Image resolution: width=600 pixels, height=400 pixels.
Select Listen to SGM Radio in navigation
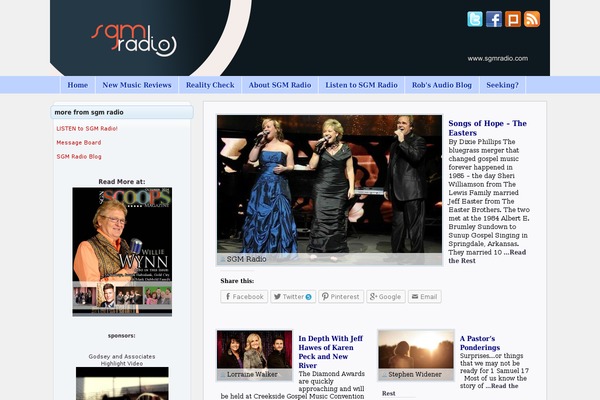[x=362, y=85]
